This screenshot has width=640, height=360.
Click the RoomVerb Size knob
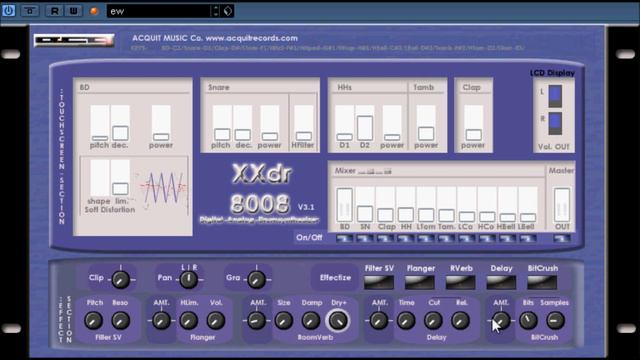pyautogui.click(x=284, y=321)
